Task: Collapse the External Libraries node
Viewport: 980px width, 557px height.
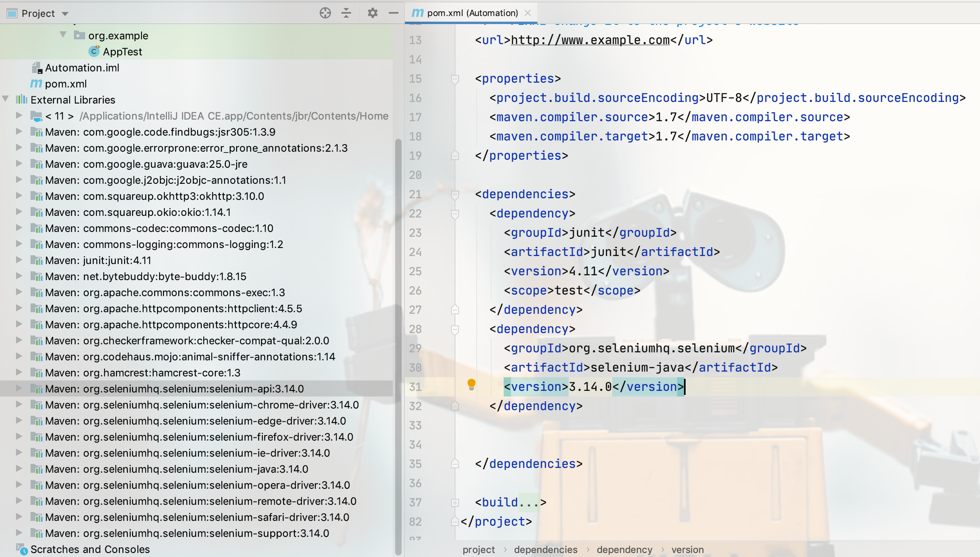Action: pyautogui.click(x=6, y=99)
